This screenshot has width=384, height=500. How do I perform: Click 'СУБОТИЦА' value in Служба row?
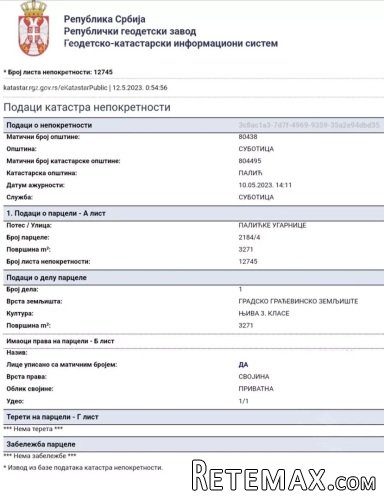[x=256, y=197]
